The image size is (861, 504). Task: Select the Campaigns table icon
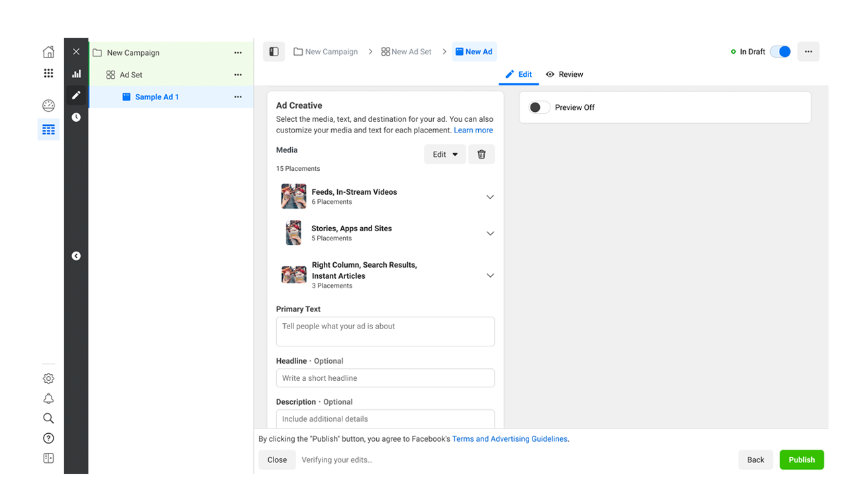[x=48, y=130]
